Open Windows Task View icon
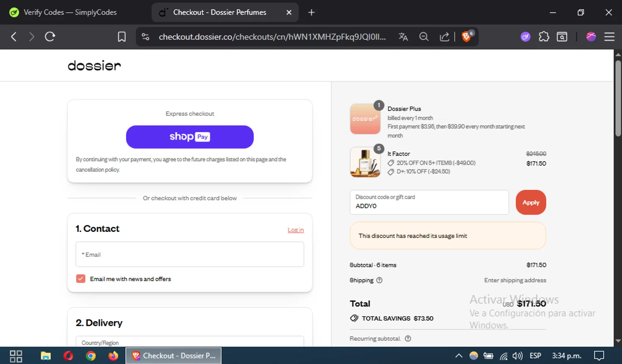 tap(16, 356)
